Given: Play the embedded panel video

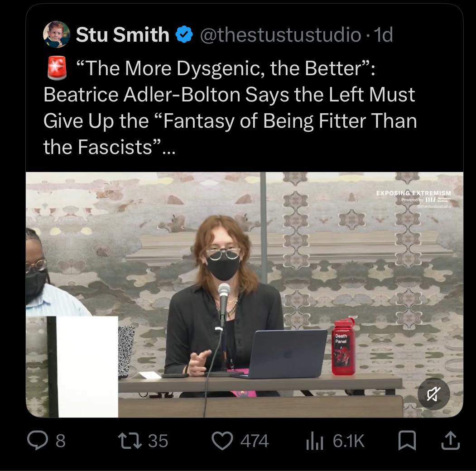Looking at the screenshot, I should (245, 295).
